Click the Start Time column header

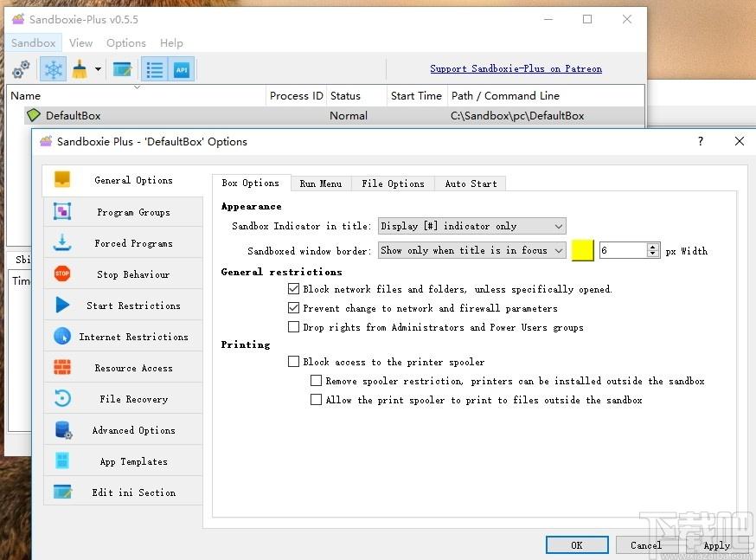[417, 95]
